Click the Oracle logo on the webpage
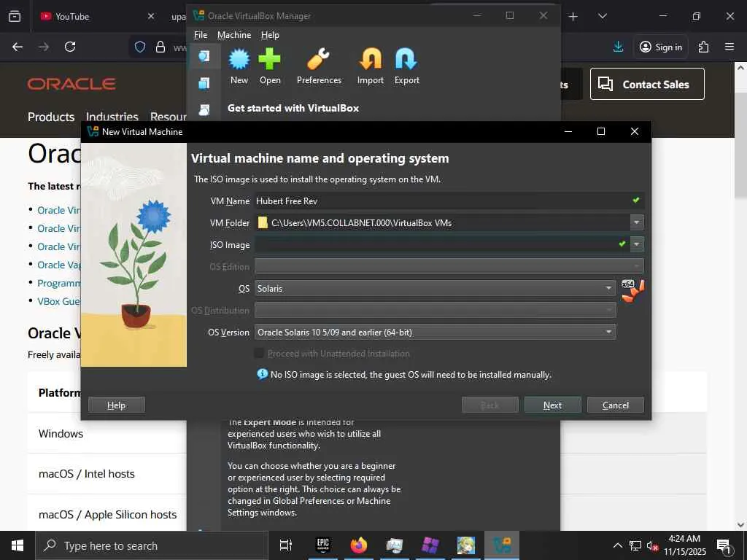The width and height of the screenshot is (747, 560). pyautogui.click(x=71, y=85)
